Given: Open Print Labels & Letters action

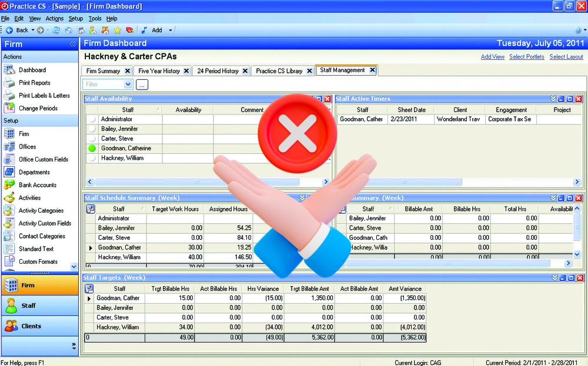Looking at the screenshot, I should [x=44, y=96].
